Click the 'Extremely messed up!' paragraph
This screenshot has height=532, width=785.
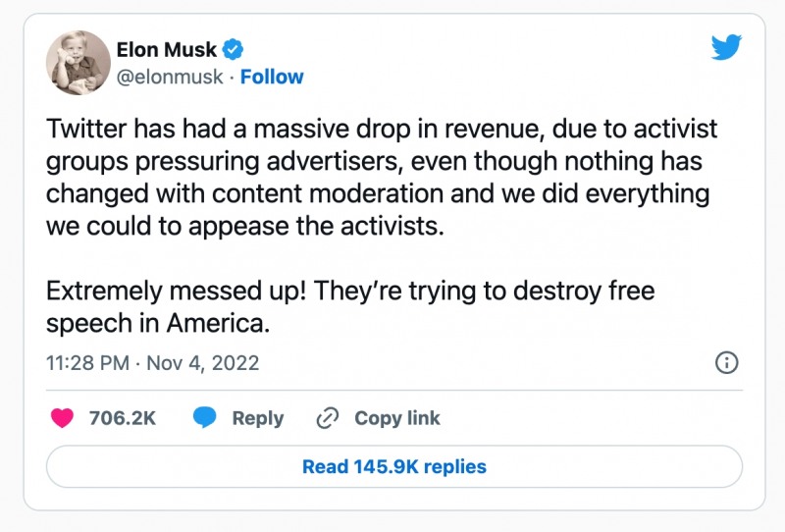tap(350, 292)
